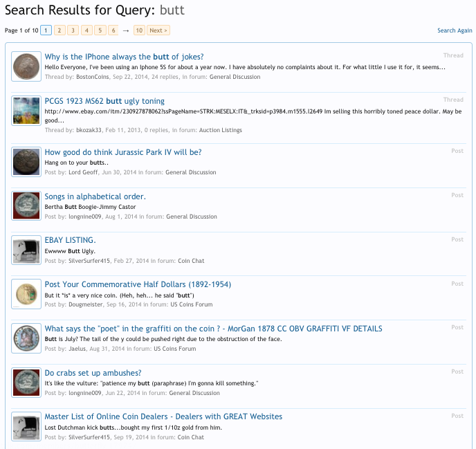Click bkozak33 avatar next to PCGS listing
Image resolution: width=476 pixels, height=449 pixels.
26,111
